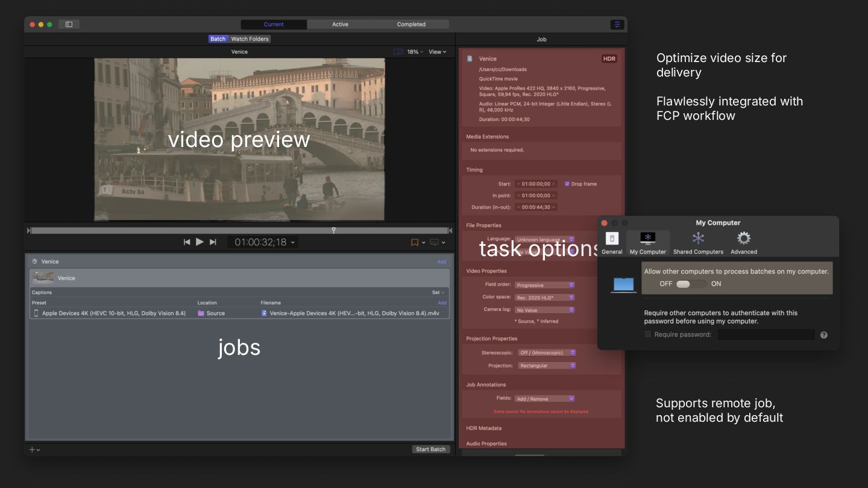Enable the Require password checkbox

click(648, 334)
